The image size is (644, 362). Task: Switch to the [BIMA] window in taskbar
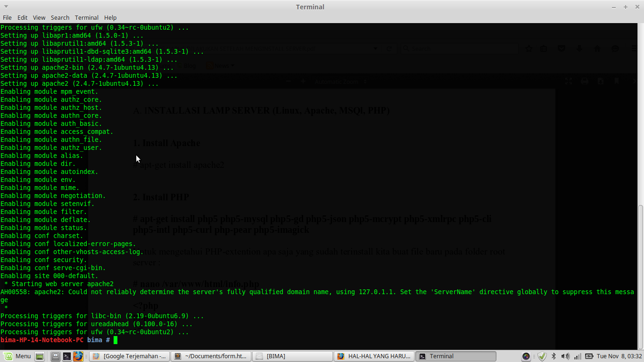pos(292,356)
